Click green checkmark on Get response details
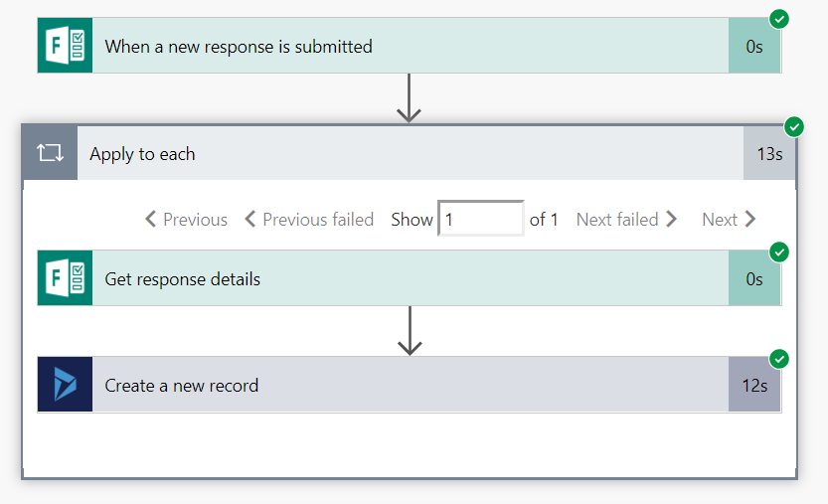Viewport: 828px width, 504px height. point(779,252)
